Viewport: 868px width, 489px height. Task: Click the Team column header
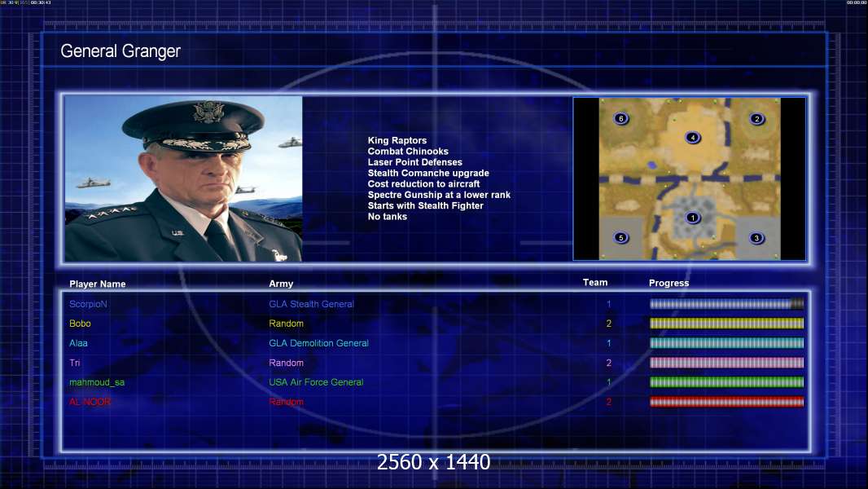pyautogui.click(x=595, y=283)
